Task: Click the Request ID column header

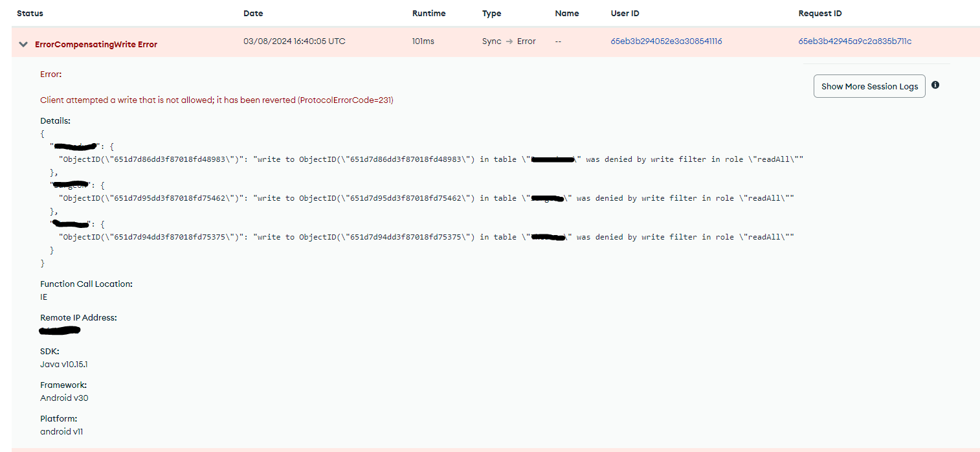Action: [x=820, y=14]
